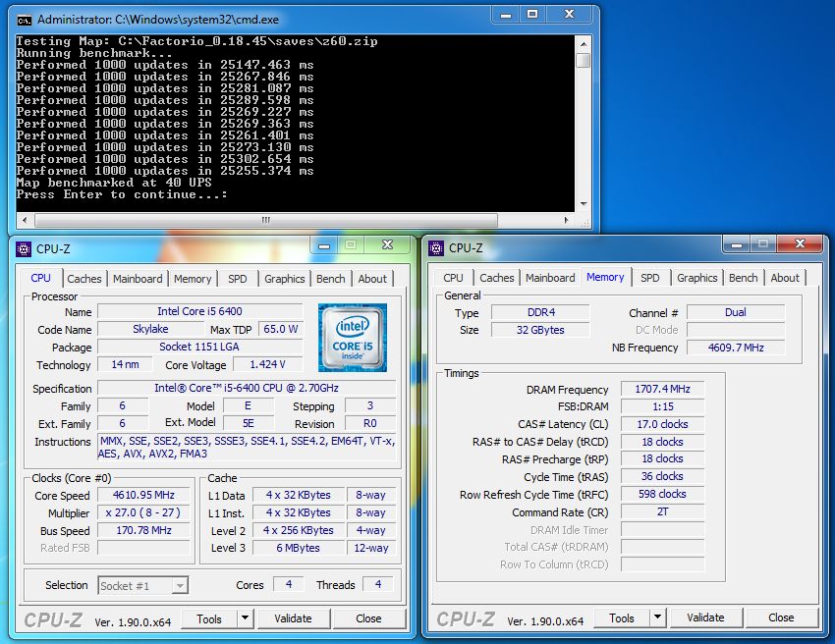The image size is (835, 644).
Task: Click the processor Name field 'Intel Core i5 6400'
Action: (x=199, y=311)
